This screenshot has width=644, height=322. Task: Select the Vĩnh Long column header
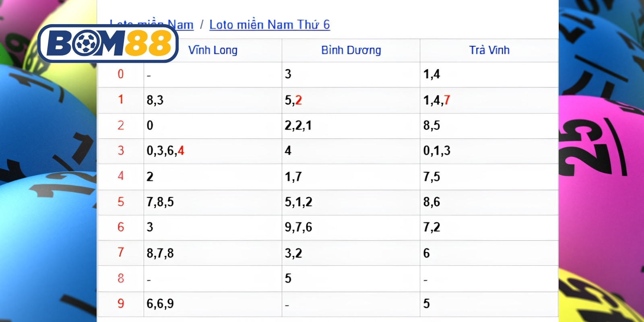coord(213,50)
